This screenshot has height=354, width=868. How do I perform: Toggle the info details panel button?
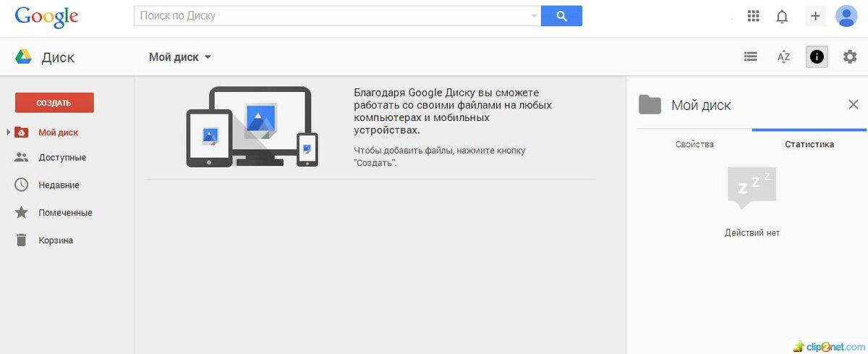817,56
